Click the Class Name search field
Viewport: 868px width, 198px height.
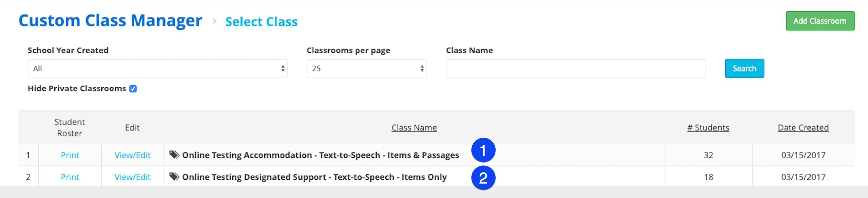pos(576,69)
